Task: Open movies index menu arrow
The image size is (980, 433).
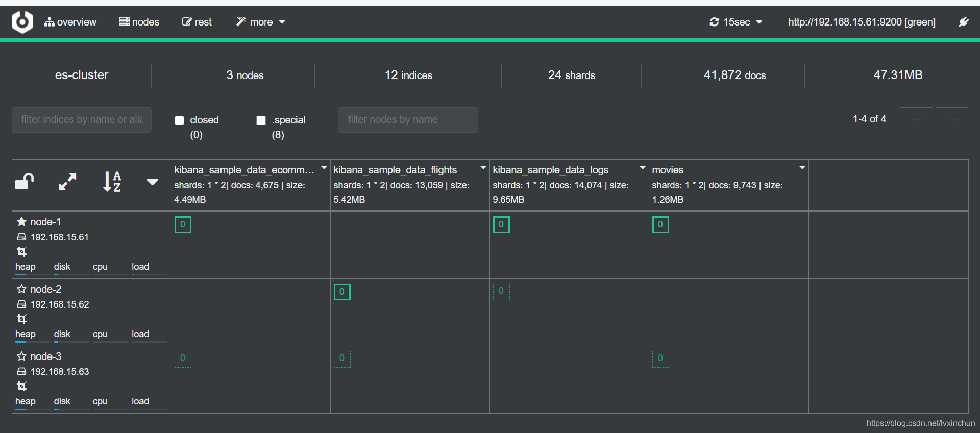Action: tap(802, 168)
